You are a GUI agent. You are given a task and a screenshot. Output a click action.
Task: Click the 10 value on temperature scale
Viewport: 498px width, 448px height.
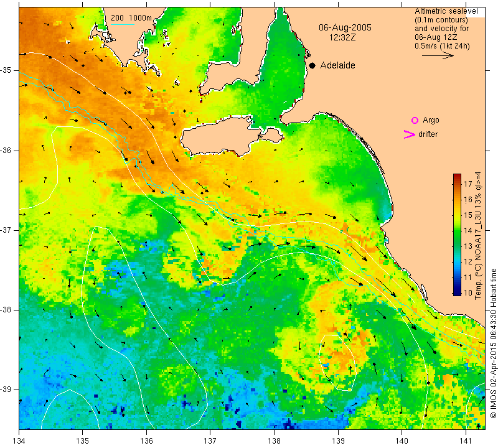[x=468, y=292]
